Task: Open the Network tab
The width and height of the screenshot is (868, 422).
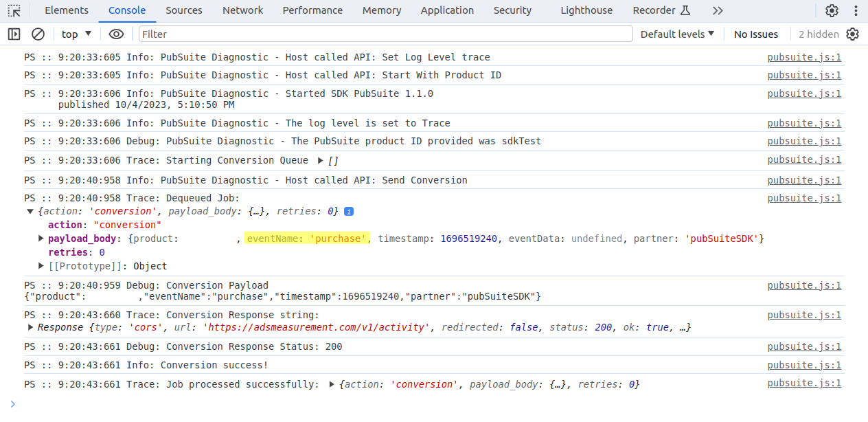Action: point(243,10)
